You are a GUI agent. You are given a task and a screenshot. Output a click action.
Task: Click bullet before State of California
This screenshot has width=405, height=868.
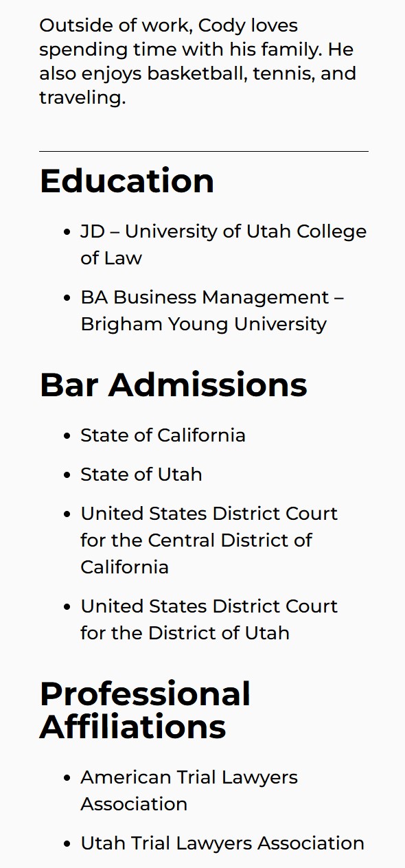67,436
